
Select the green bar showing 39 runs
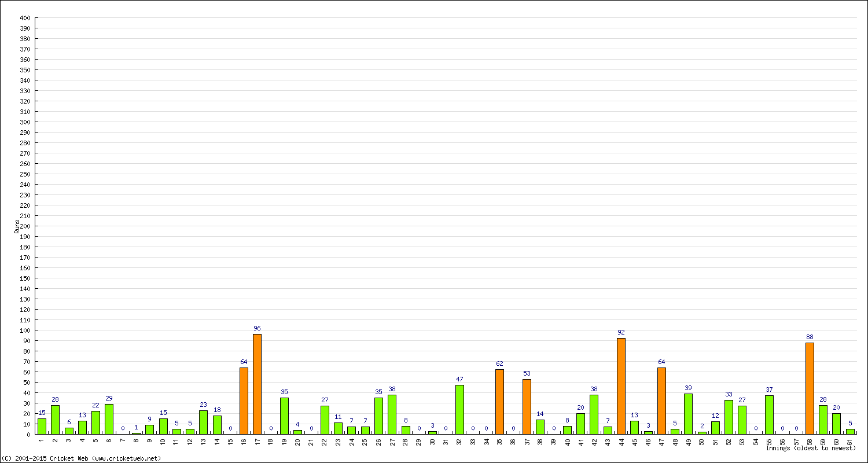pyautogui.click(x=688, y=414)
